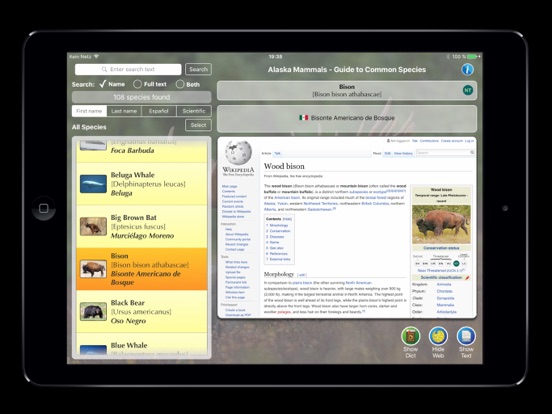The width and height of the screenshot is (552, 414).
Task: Switch to the First name sort tab
Action: pos(89,111)
